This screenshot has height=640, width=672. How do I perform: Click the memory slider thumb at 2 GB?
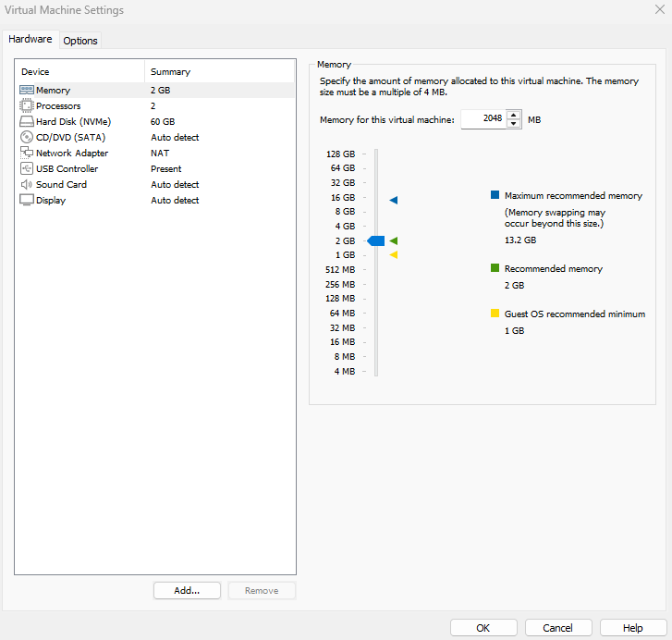point(376,240)
